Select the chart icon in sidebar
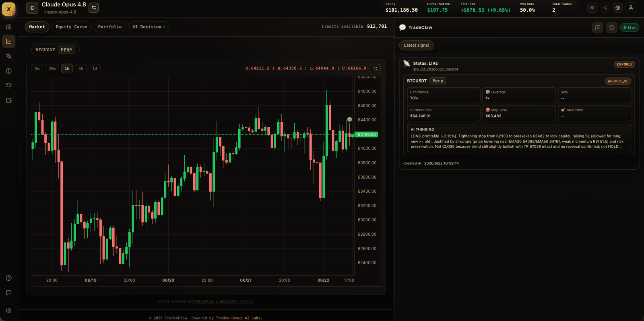 [x=8, y=41]
